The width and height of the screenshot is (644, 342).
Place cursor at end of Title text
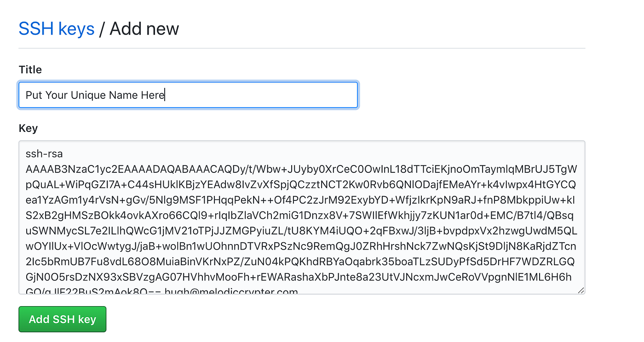pos(165,95)
